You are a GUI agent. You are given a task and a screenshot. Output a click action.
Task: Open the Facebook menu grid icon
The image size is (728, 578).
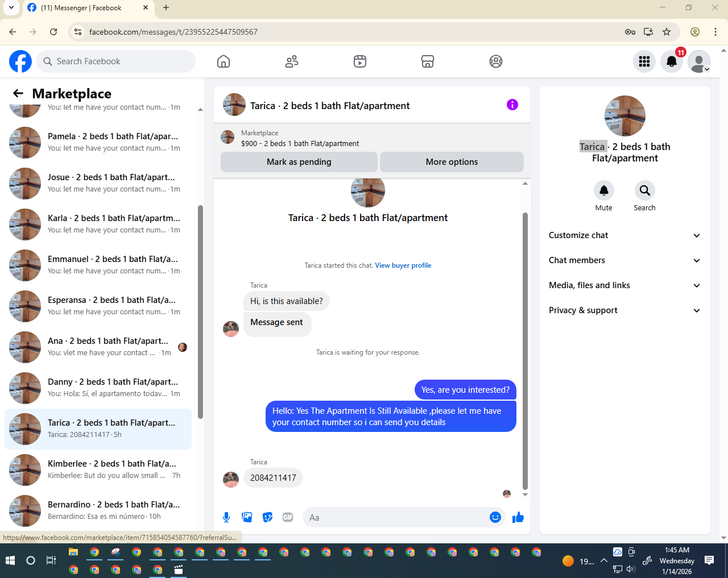(644, 61)
